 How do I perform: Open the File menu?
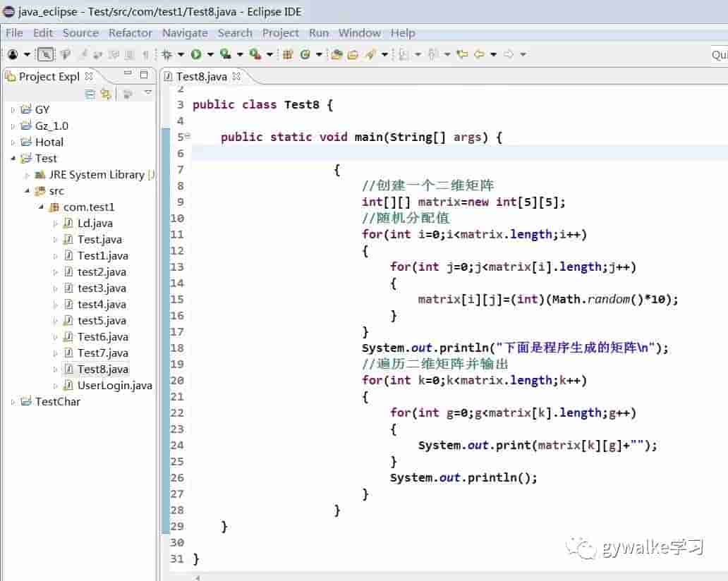[14, 33]
